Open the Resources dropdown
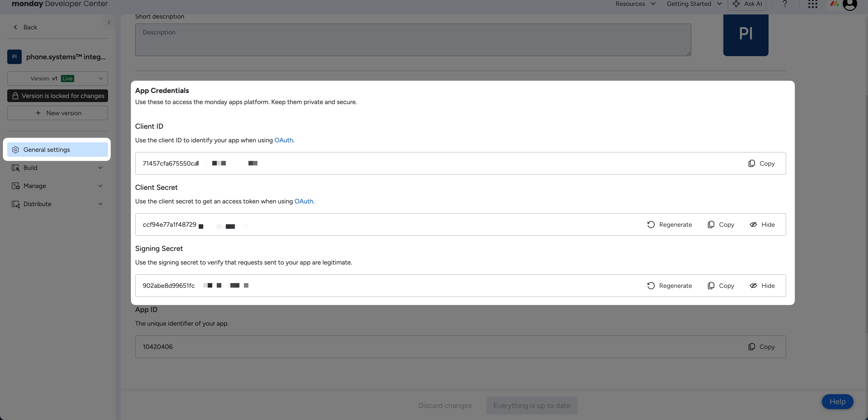This screenshot has height=420, width=868. coord(635,4)
